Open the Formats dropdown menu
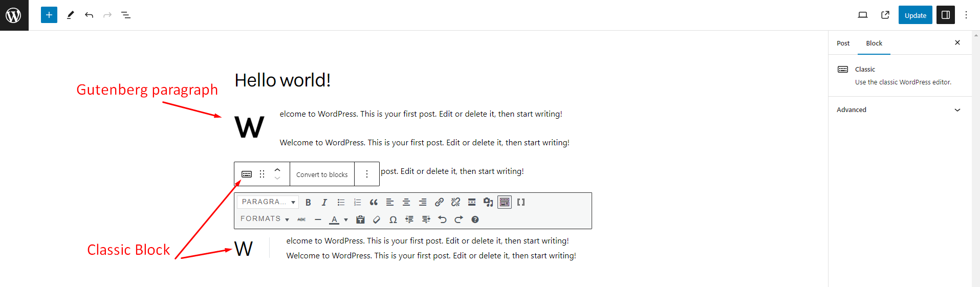 265,219
